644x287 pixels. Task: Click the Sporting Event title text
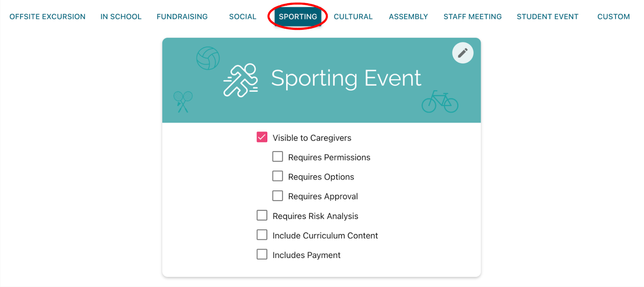click(346, 78)
